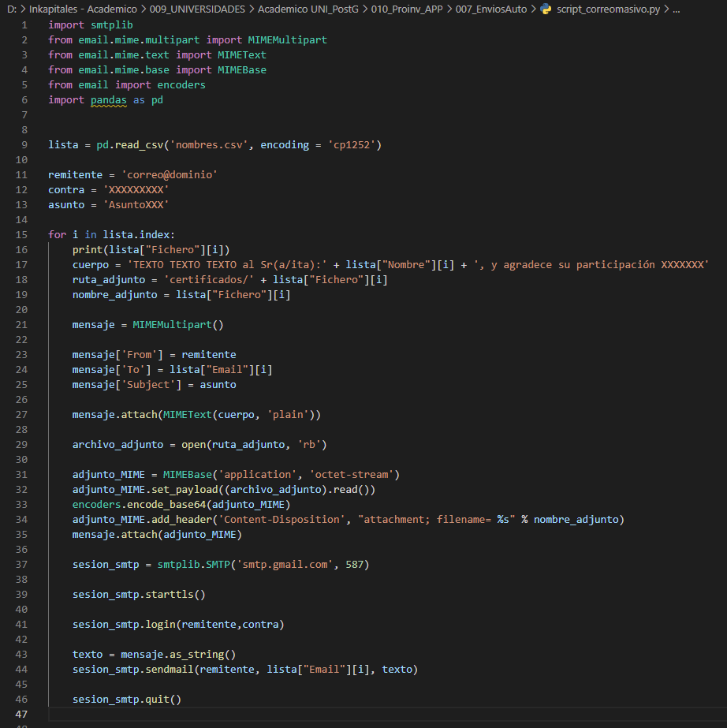Click 'as_string()' on line 43

click(203, 654)
